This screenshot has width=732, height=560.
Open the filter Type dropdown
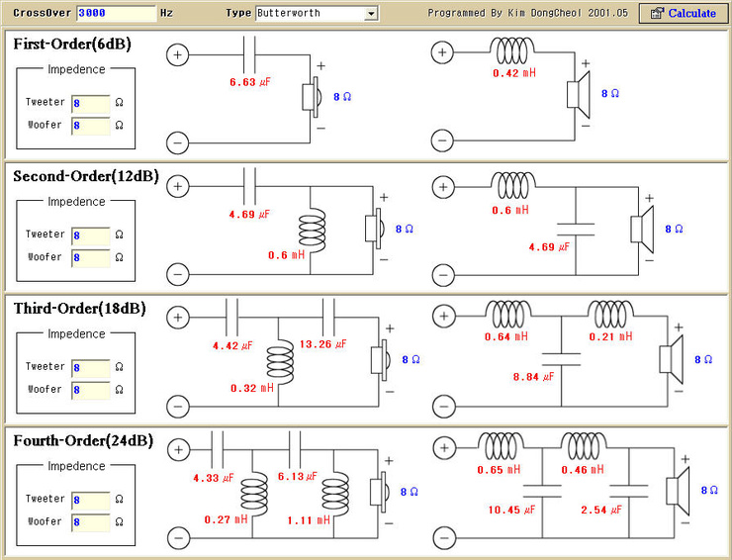tap(371, 14)
